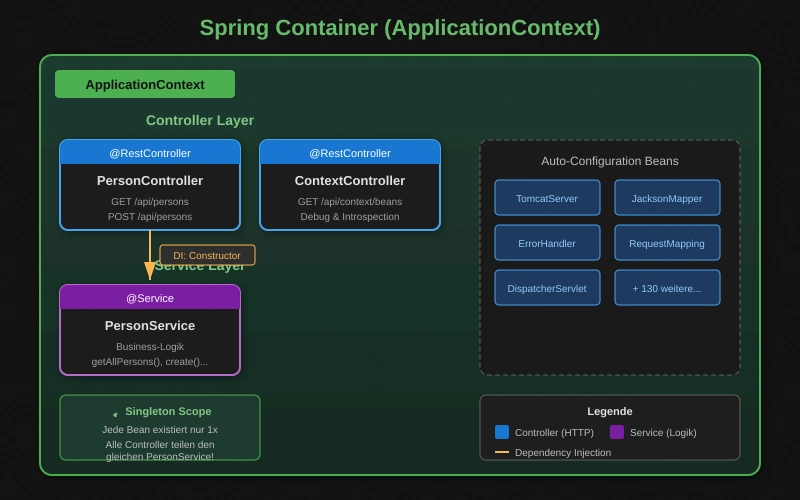Click the purple @Service header

150,298
